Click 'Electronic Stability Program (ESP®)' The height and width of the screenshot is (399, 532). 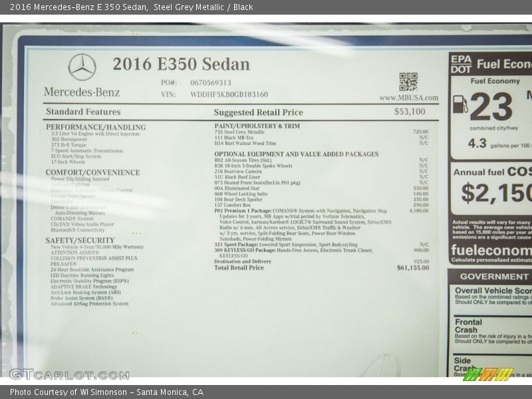pyautogui.click(x=90, y=281)
